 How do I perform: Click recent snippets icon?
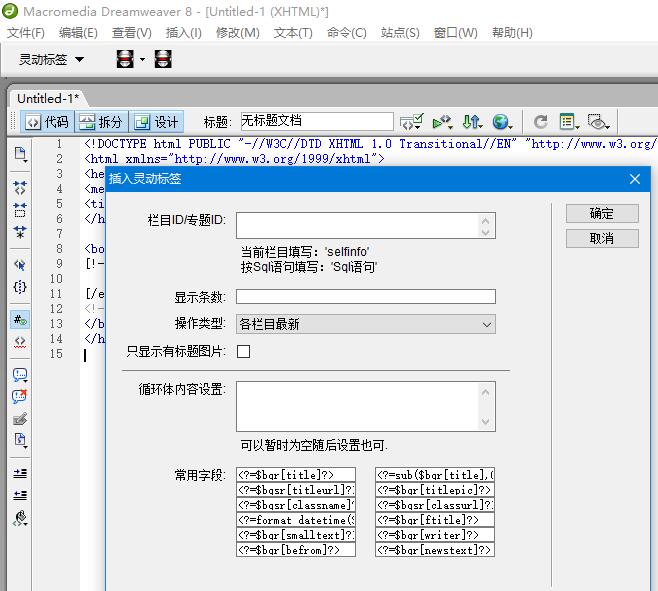click(x=20, y=441)
